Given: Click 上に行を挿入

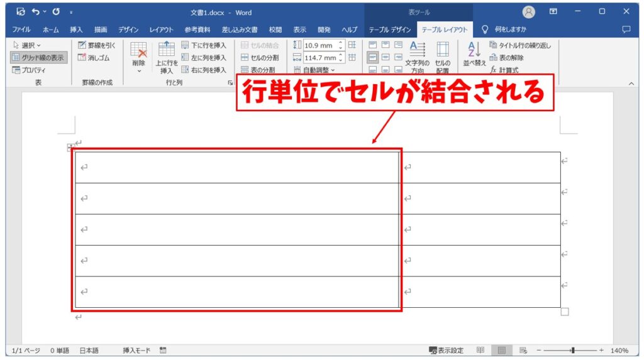Looking at the screenshot, I should click(x=166, y=57).
